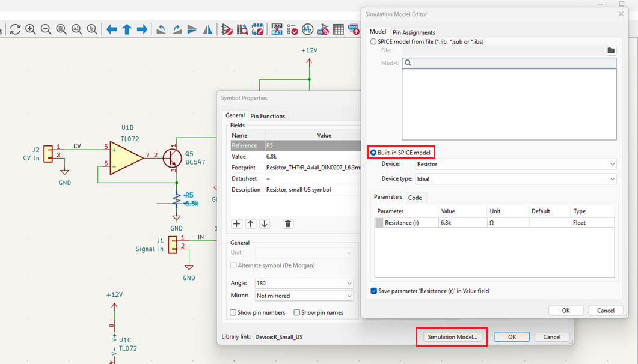Rotate selection clockwise

(x=177, y=29)
